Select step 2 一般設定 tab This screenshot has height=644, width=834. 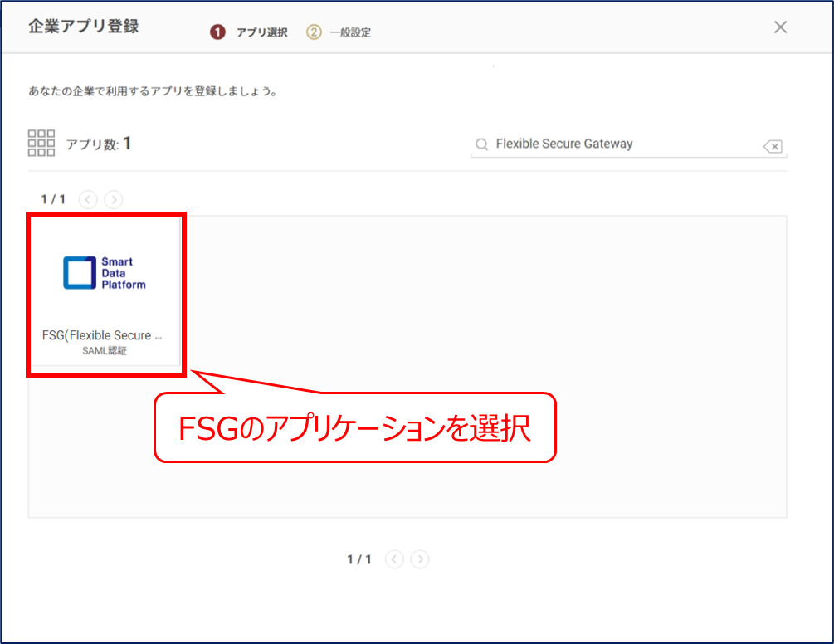339,32
